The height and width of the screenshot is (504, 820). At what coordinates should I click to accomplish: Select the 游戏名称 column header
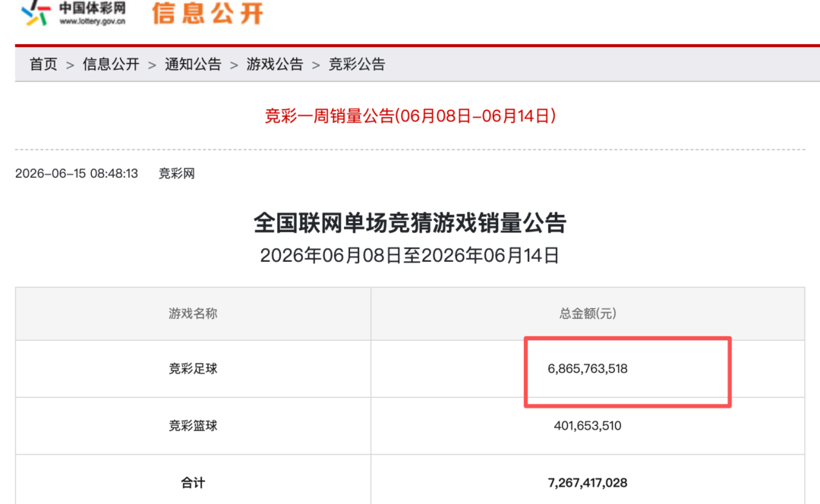[193, 313]
